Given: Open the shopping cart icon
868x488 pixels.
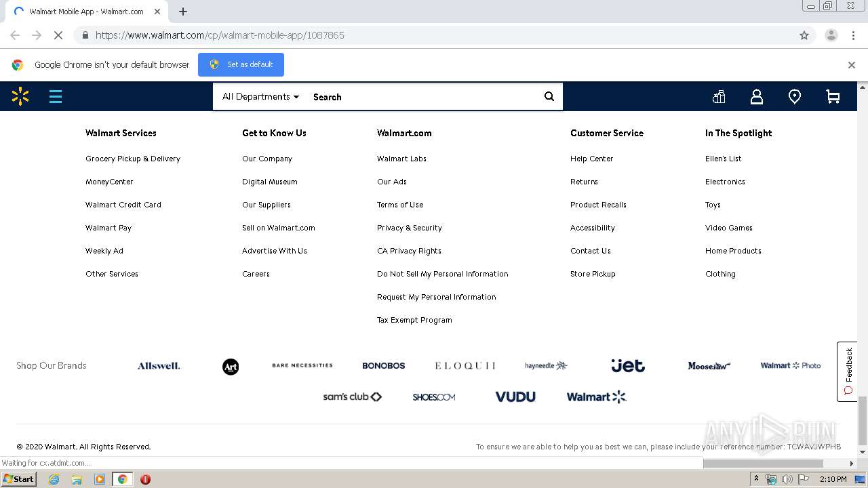Looking at the screenshot, I should [x=833, y=97].
